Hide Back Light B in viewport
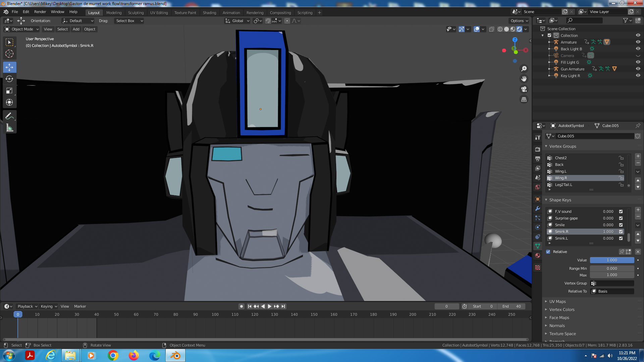 [638, 49]
